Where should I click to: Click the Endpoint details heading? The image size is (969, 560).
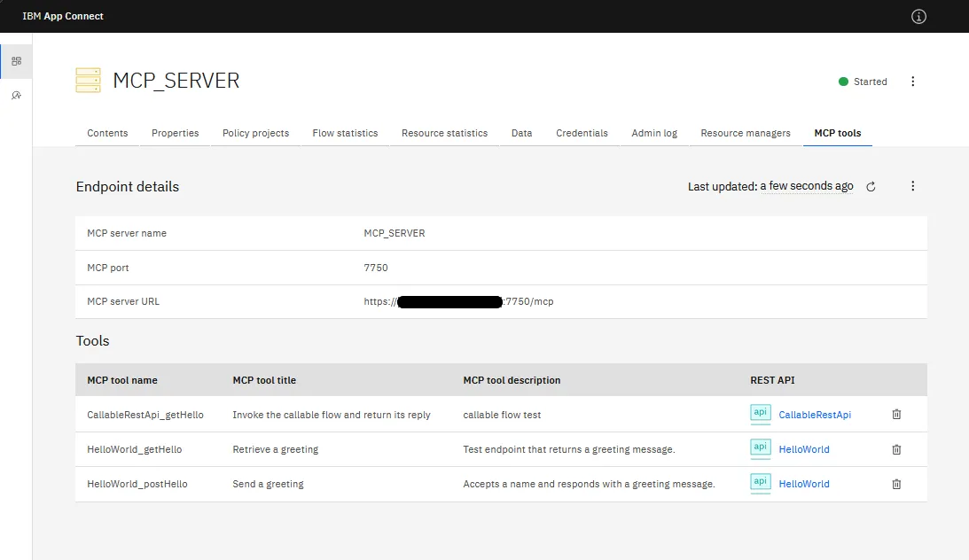tap(128, 186)
